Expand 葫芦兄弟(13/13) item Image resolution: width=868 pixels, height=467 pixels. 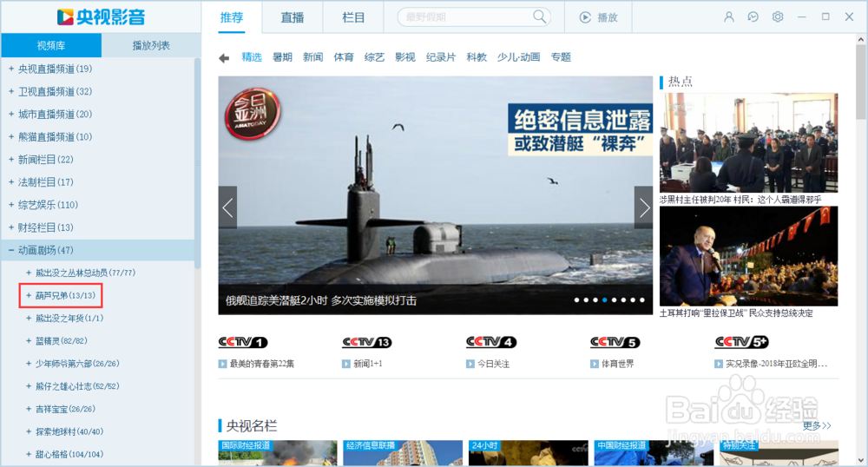(x=29, y=295)
